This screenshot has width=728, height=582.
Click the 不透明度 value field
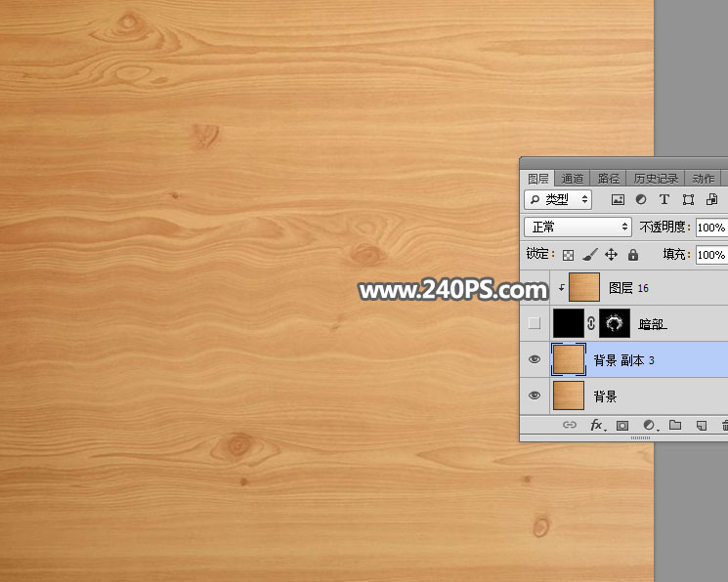coord(711,228)
